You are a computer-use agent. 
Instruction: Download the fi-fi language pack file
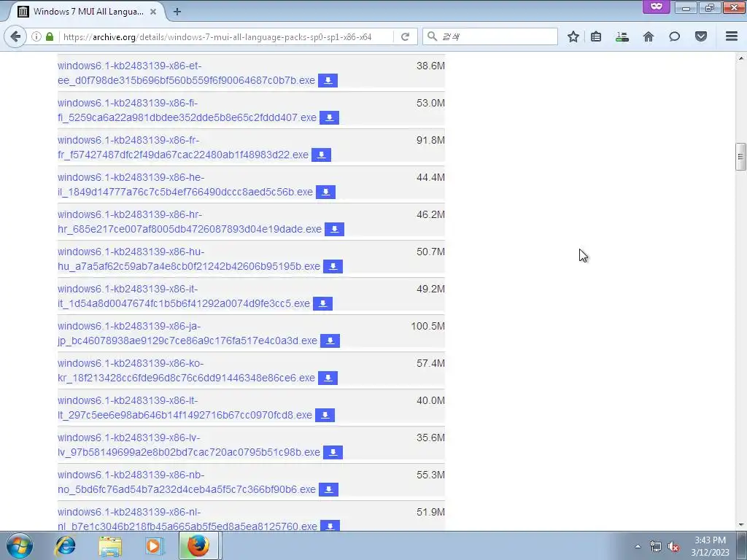(329, 117)
